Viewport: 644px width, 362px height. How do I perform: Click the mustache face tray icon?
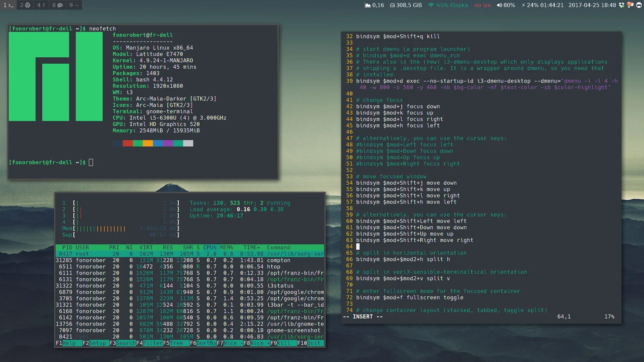pos(639,5)
